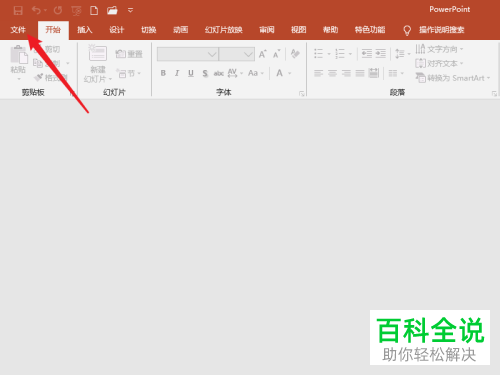Increase list indent level icon

381,54
